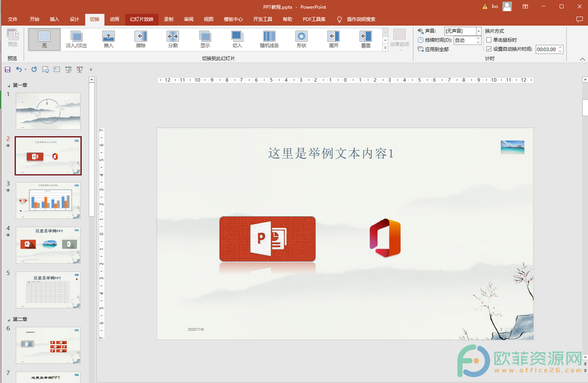Viewport: 588px width, 383px height.
Task: Click the lightbulb 操作说明搜索 search box
Action: click(356, 19)
